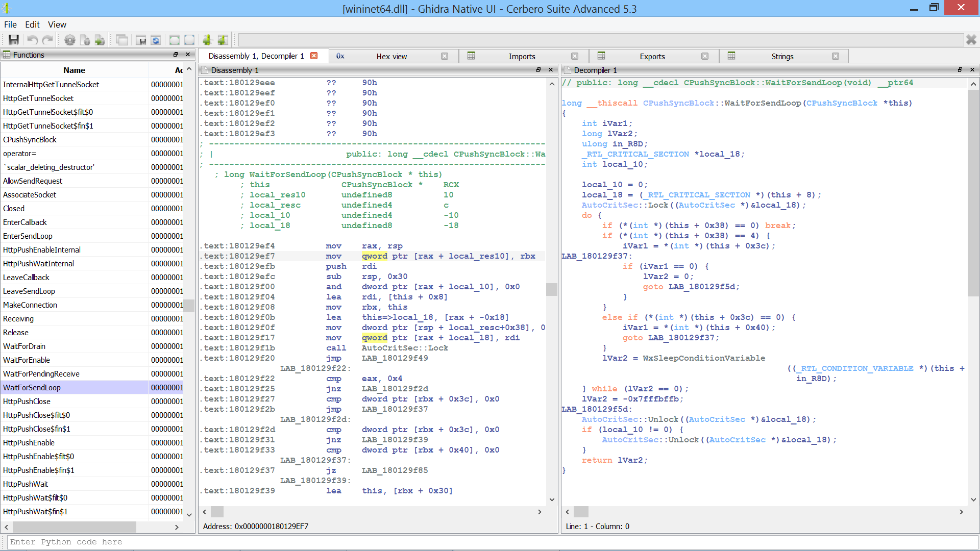980x551 pixels.
Task: Open the Edit menu
Action: 32,24
